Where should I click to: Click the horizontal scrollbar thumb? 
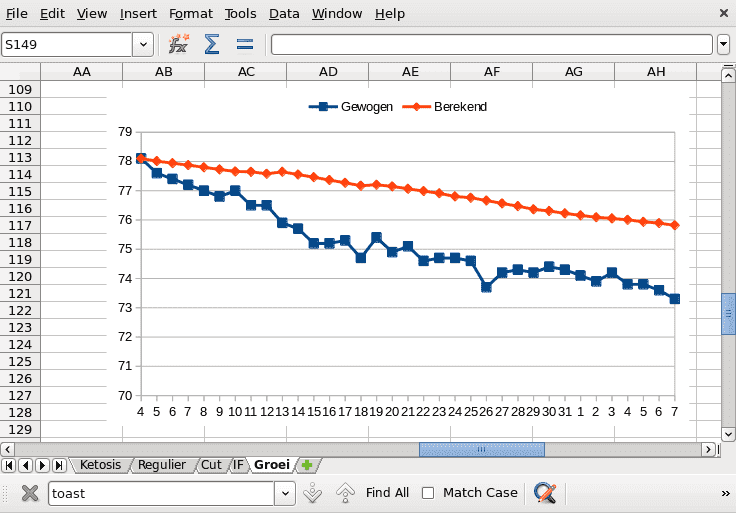click(481, 449)
